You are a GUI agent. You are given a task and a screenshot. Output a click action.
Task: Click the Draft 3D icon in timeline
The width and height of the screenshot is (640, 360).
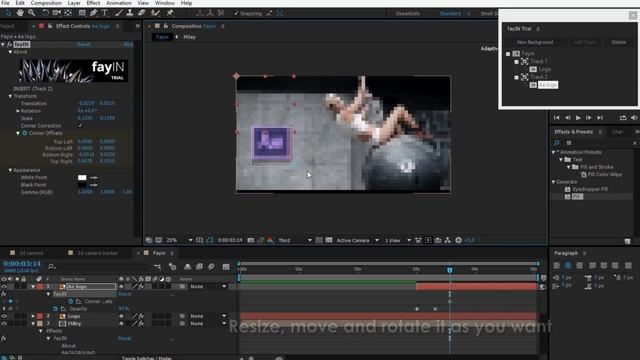coord(173,267)
